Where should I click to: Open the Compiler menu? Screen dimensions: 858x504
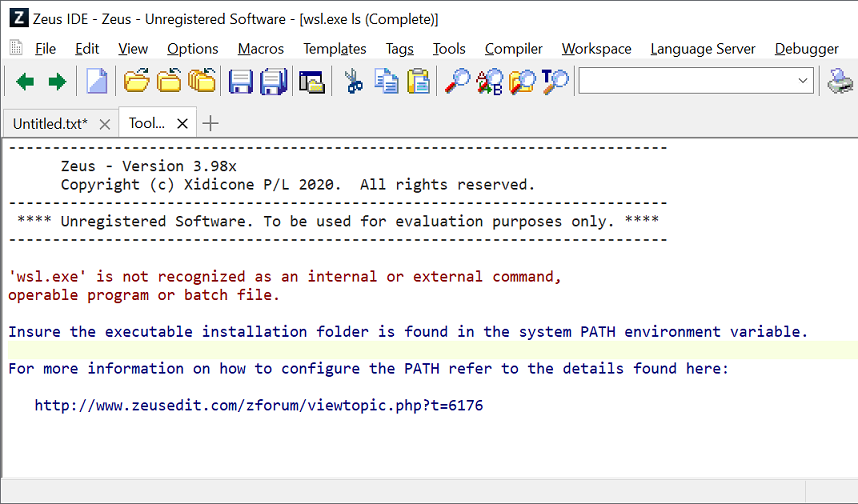pos(513,49)
